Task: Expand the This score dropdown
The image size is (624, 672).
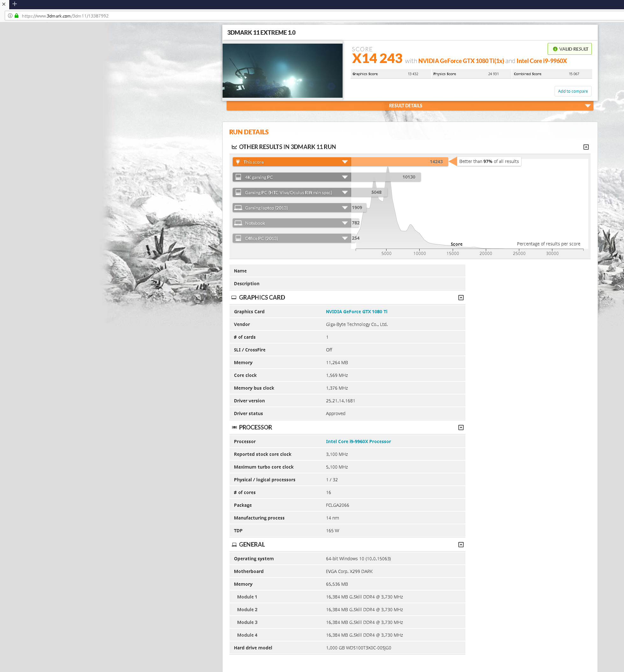Action: point(345,162)
